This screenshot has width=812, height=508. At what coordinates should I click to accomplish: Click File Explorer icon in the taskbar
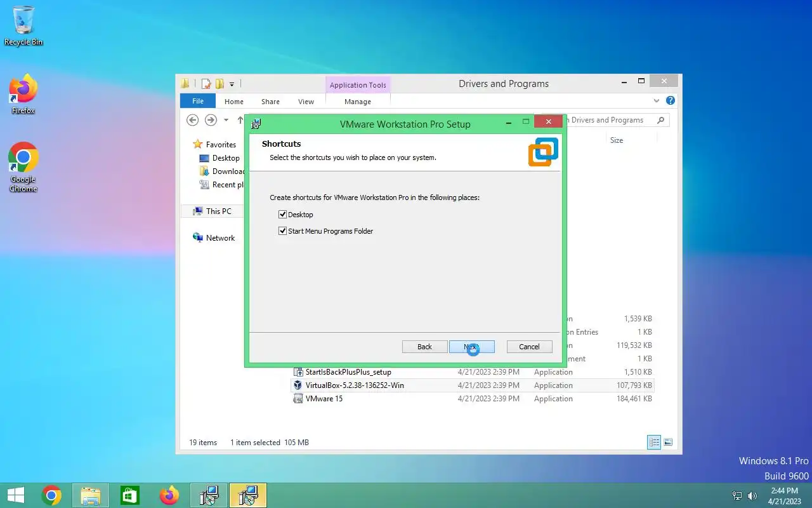tap(91, 495)
